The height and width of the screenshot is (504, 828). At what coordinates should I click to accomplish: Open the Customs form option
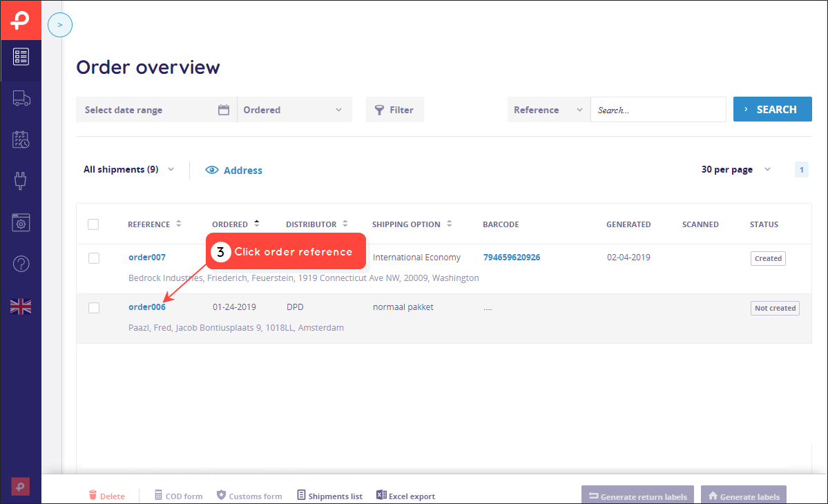click(x=249, y=496)
